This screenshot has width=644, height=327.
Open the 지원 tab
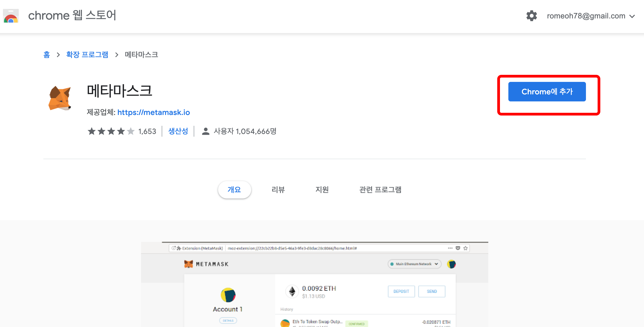pyautogui.click(x=322, y=190)
